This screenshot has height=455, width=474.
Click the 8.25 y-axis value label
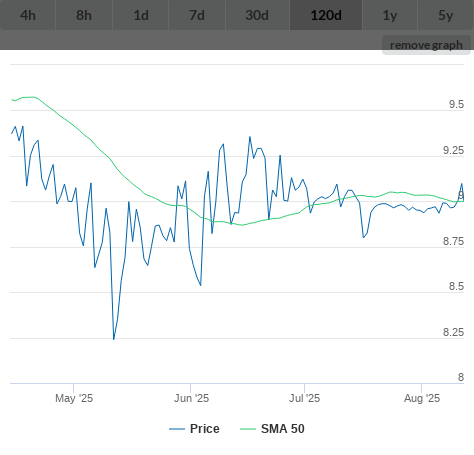pyautogui.click(x=453, y=332)
